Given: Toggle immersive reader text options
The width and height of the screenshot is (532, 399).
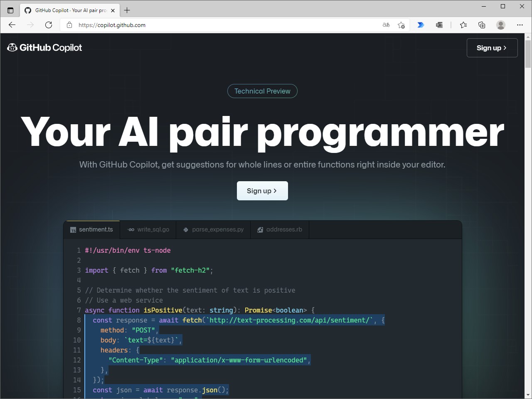Looking at the screenshot, I should pos(386,25).
